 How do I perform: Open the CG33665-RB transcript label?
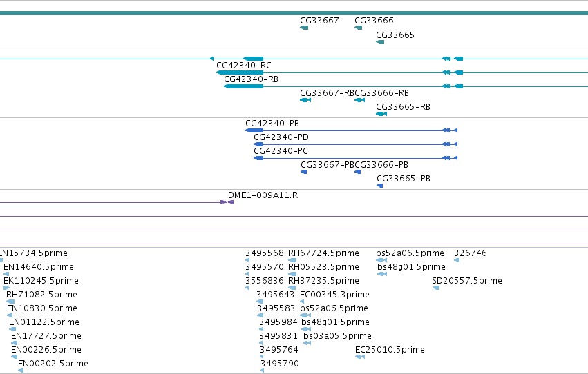[403, 107]
